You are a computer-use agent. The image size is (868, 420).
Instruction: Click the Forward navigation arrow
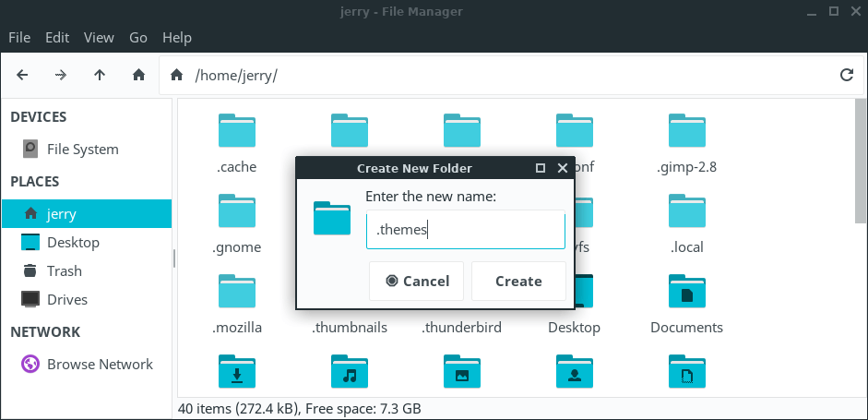tap(61, 75)
